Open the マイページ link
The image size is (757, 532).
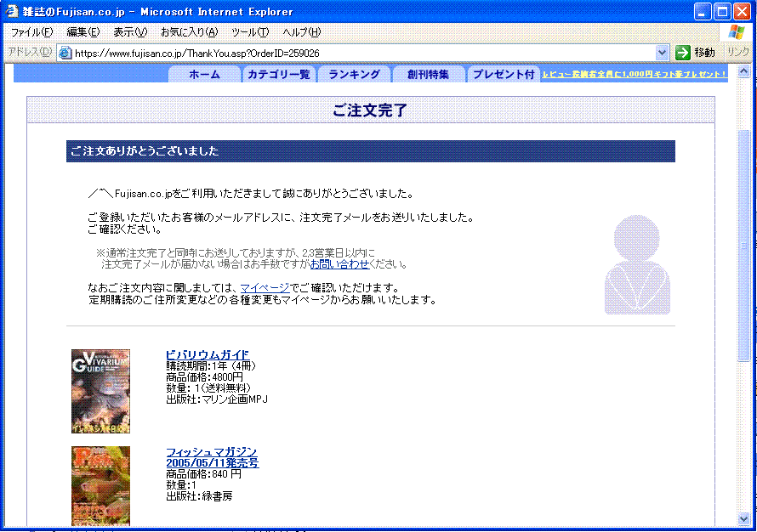[265, 288]
